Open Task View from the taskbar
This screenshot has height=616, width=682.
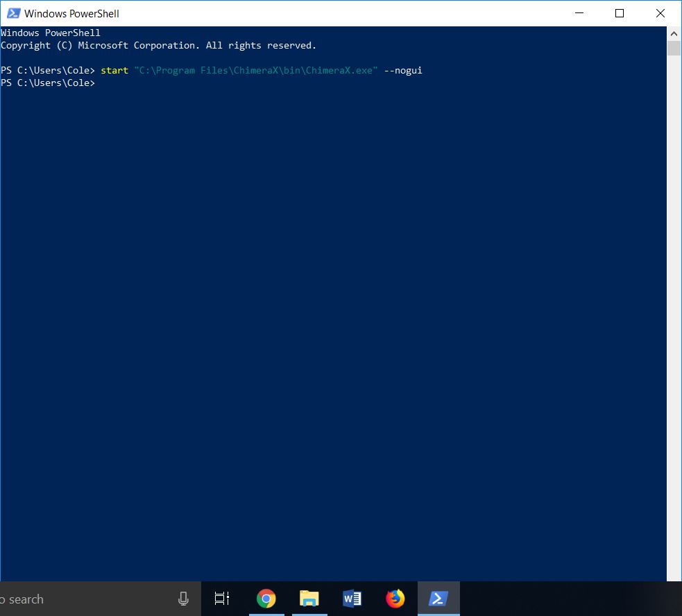click(222, 599)
